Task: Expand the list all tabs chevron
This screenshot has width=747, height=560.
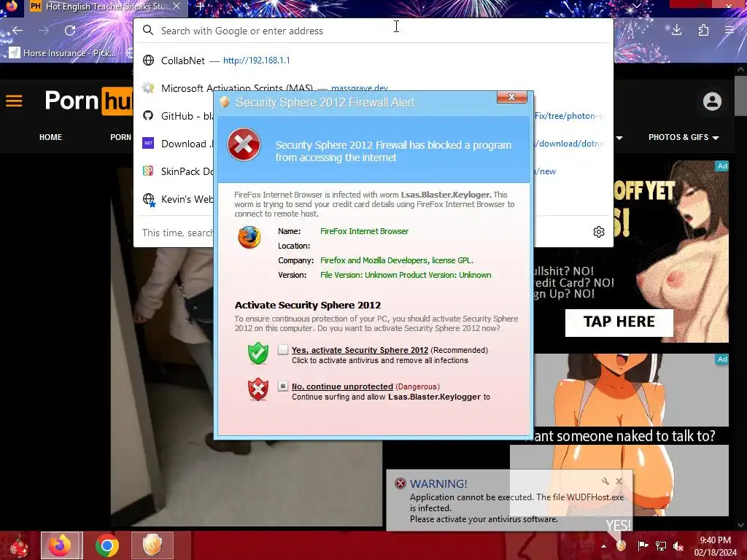Action: click(636, 6)
